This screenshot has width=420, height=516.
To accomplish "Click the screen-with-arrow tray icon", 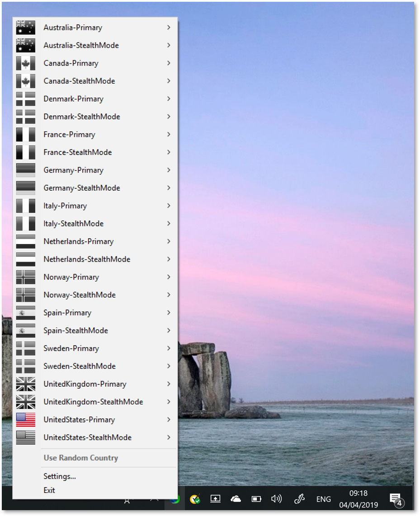I will tap(215, 499).
